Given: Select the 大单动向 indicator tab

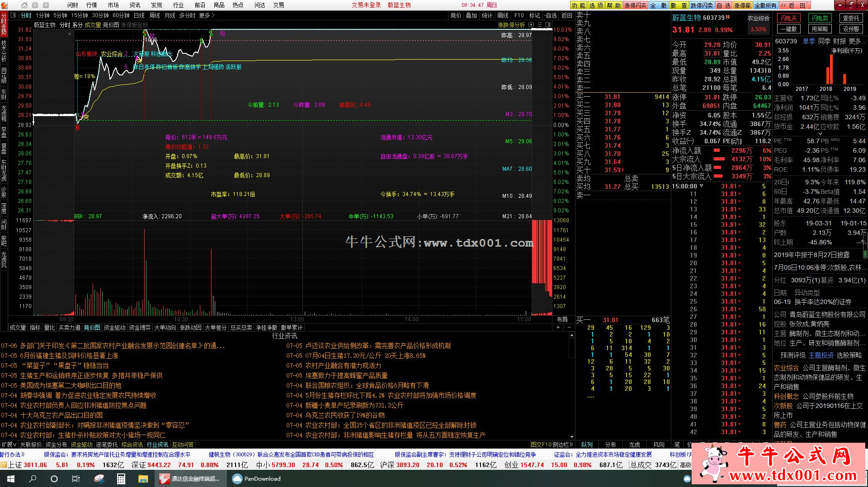Looking at the screenshot, I should click(x=165, y=328).
